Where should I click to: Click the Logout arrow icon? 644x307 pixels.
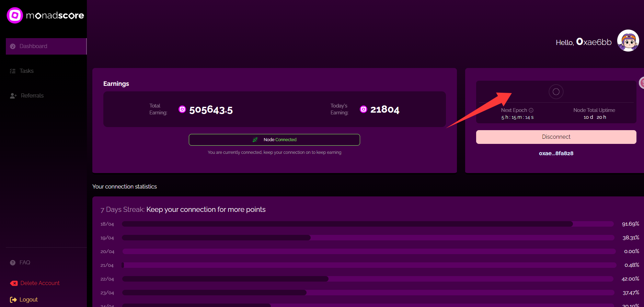[13, 300]
